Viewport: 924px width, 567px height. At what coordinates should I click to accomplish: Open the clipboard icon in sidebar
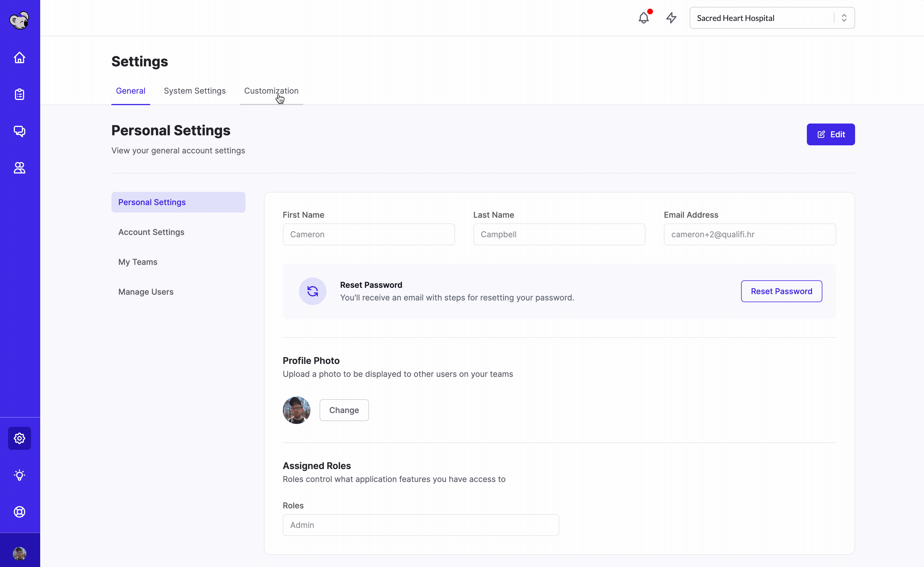pos(20,94)
